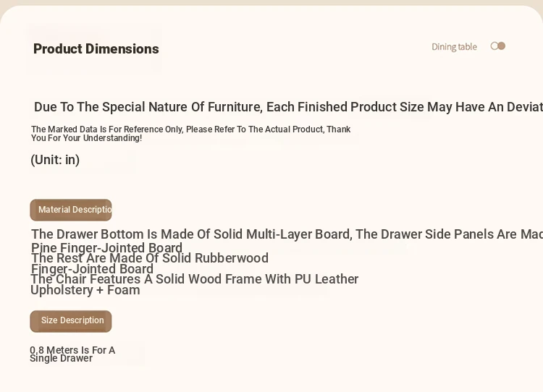Screen dimensions: 543x392
Task: Click the Product Dimensions heading
Action: coord(96,48)
